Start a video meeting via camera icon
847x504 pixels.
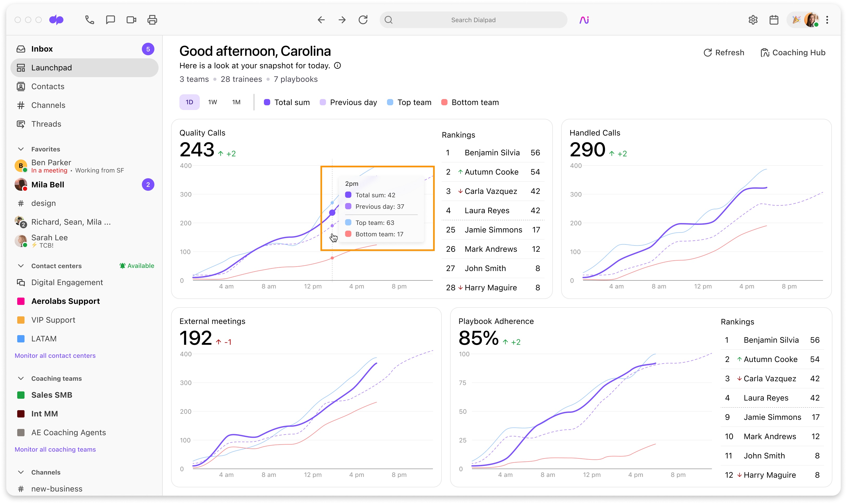pos(131,20)
